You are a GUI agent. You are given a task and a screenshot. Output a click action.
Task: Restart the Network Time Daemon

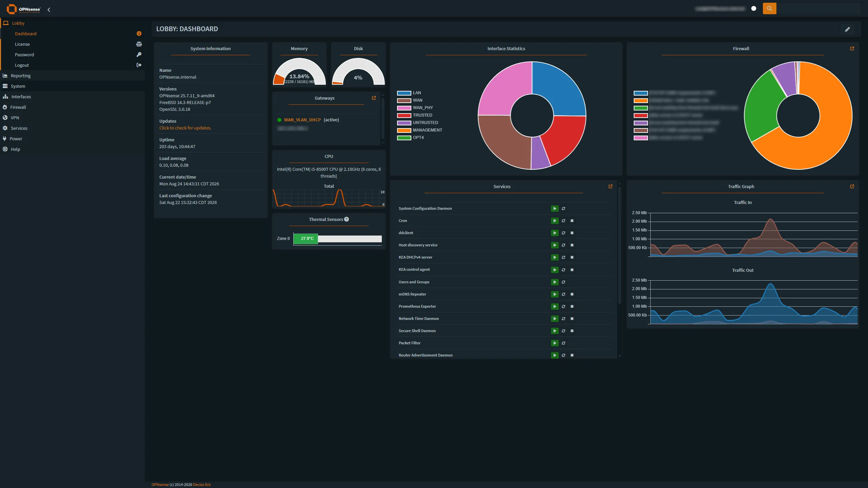click(x=564, y=319)
